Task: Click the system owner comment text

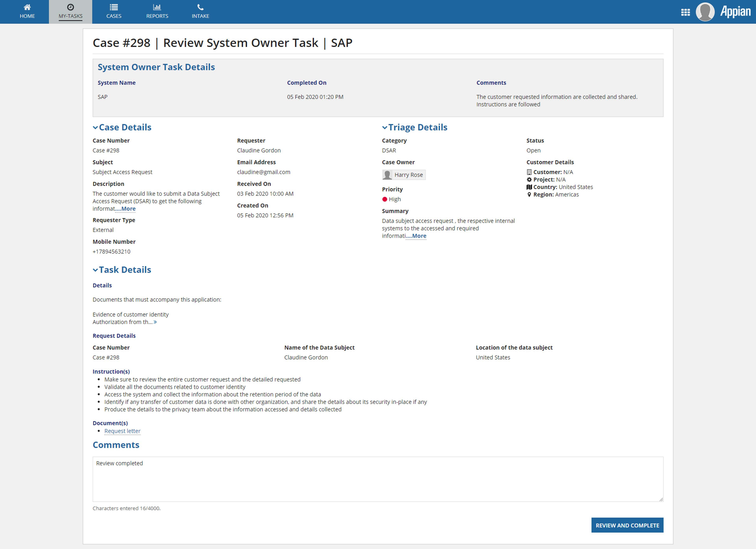Action: (557, 101)
